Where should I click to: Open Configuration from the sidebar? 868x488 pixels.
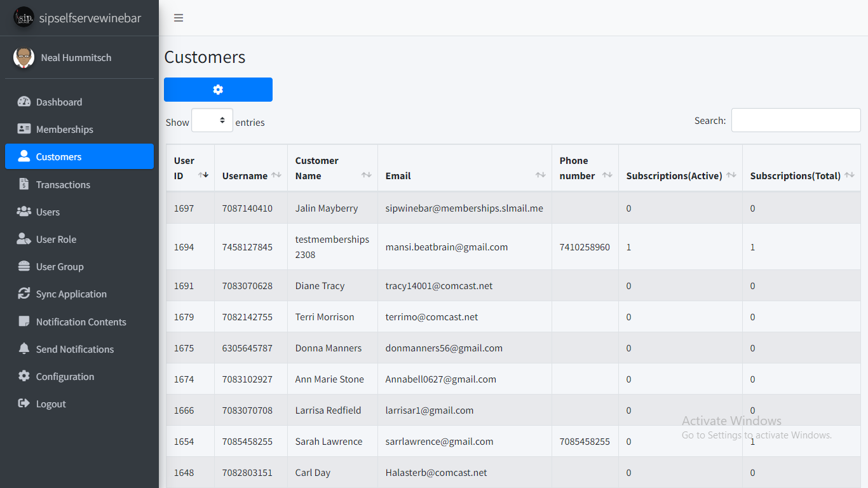pyautogui.click(x=65, y=377)
